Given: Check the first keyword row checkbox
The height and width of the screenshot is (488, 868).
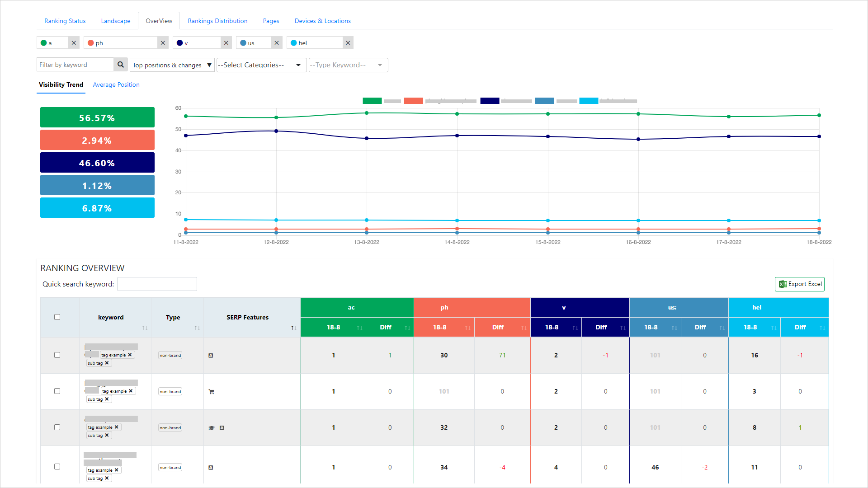Looking at the screenshot, I should pyautogui.click(x=57, y=355).
